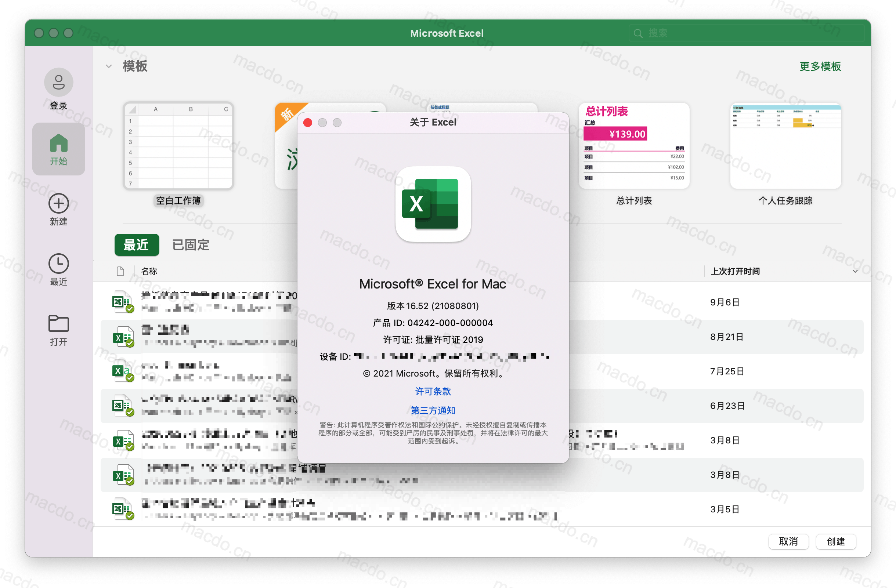Collapse the 模板 section chevron
The image size is (896, 588).
tap(108, 66)
